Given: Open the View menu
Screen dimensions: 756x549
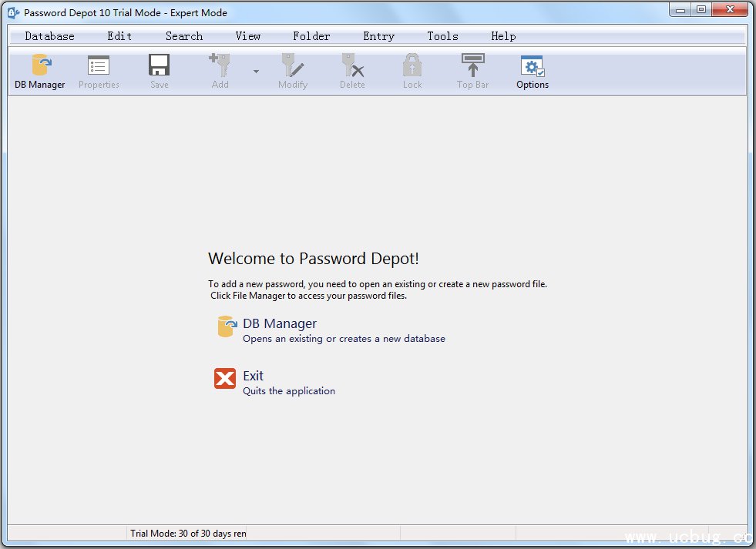Looking at the screenshot, I should pos(248,36).
